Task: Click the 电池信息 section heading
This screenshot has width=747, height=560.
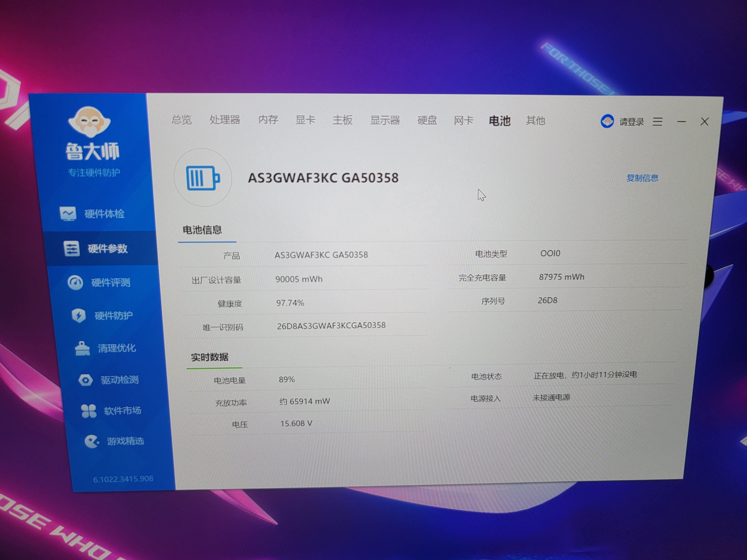Action: pos(202,230)
